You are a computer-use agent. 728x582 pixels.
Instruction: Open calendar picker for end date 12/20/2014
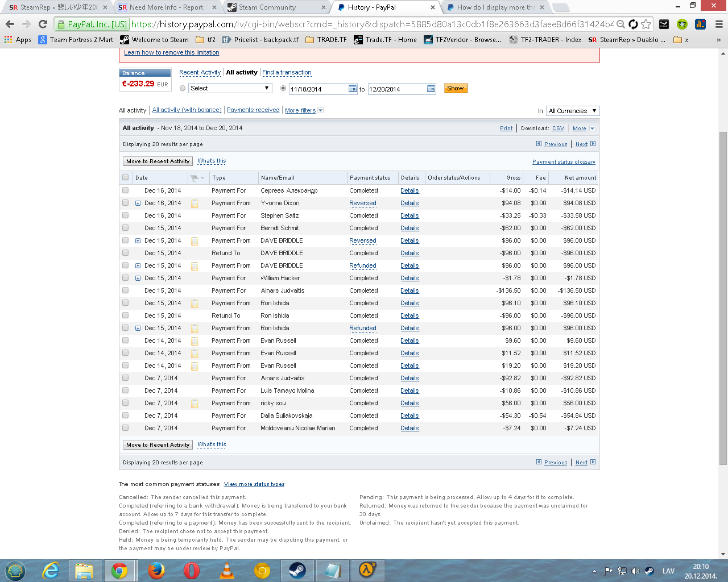[x=431, y=89]
